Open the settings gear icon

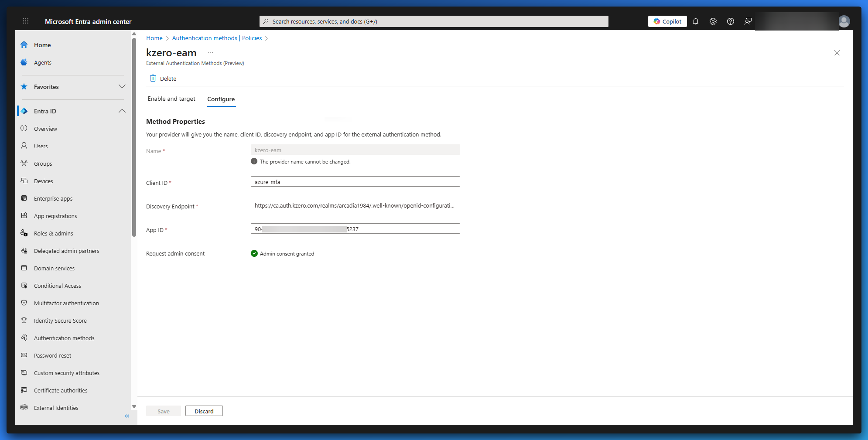coord(713,21)
